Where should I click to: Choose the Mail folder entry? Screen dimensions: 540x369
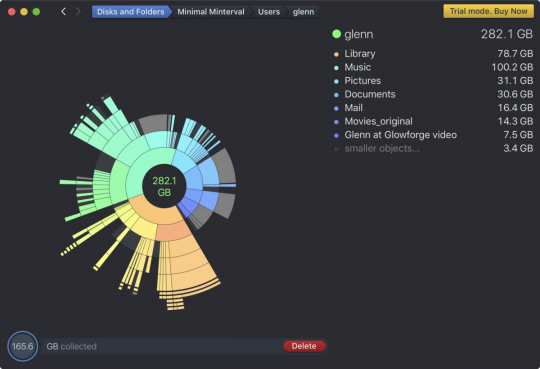[433, 108]
